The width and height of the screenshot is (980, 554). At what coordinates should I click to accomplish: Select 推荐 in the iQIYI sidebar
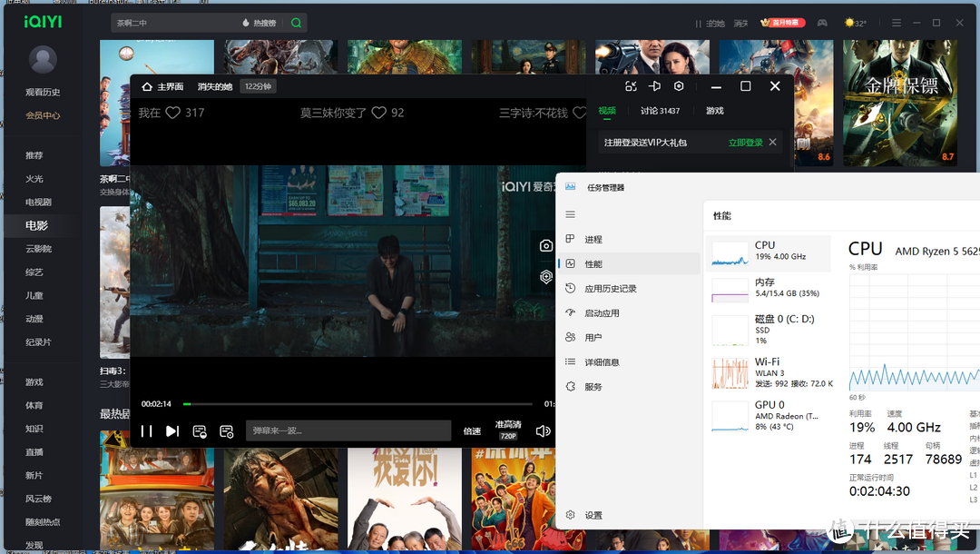34,155
